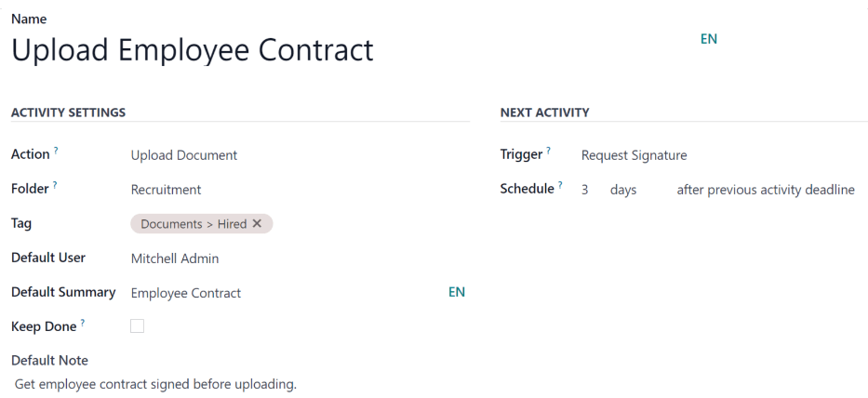Remove the Documents > Hired tag
The height and width of the screenshot is (398, 868).
[x=257, y=224]
